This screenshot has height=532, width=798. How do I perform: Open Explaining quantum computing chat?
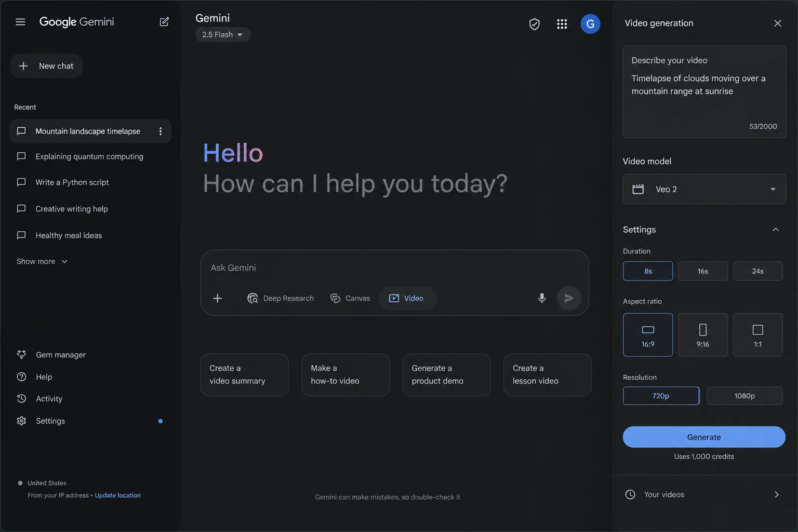click(90, 156)
